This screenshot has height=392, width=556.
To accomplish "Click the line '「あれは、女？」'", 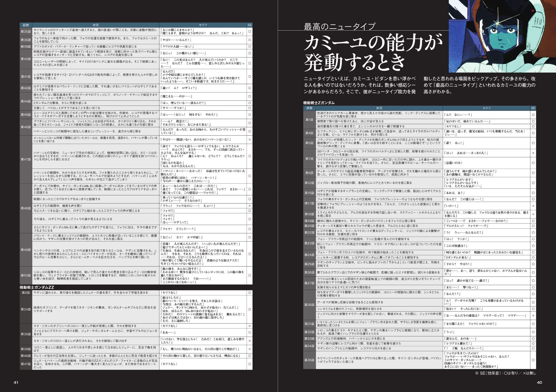I will (x=455, y=193).
